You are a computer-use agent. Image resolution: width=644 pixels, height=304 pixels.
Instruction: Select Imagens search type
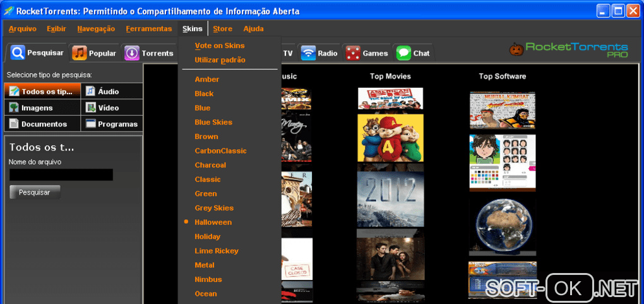pyautogui.click(x=42, y=108)
